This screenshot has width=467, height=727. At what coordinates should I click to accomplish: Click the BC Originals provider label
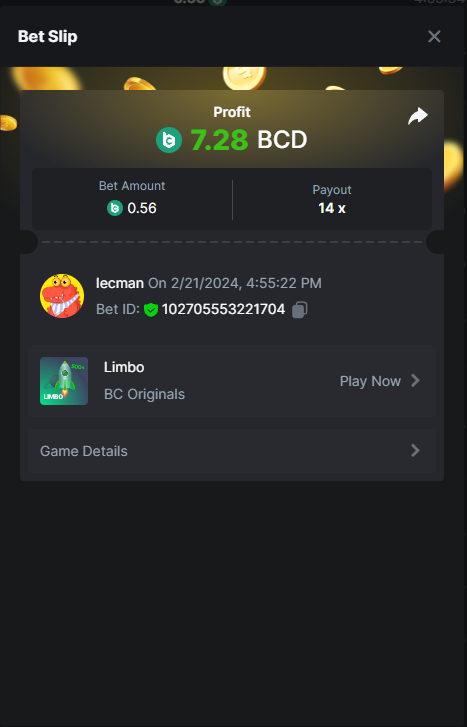144,395
